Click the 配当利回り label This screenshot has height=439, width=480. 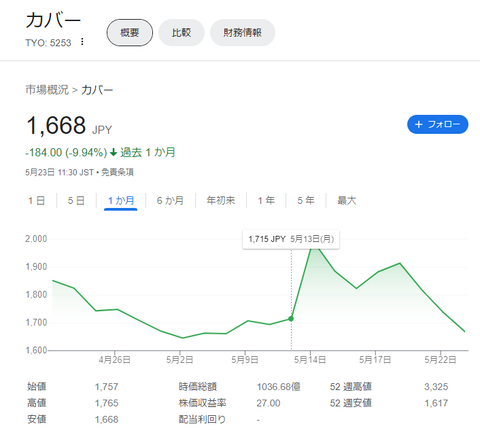click(202, 419)
